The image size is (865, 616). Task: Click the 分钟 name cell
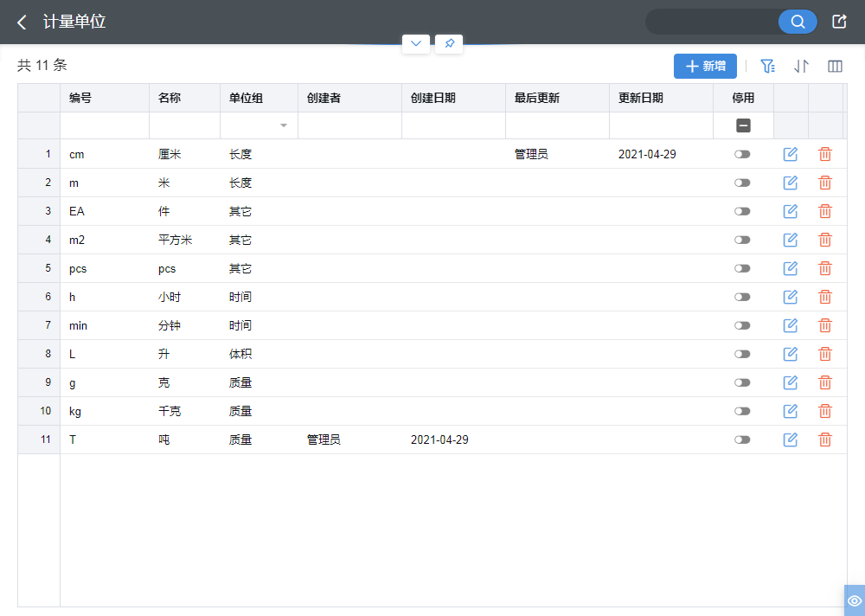pos(185,325)
